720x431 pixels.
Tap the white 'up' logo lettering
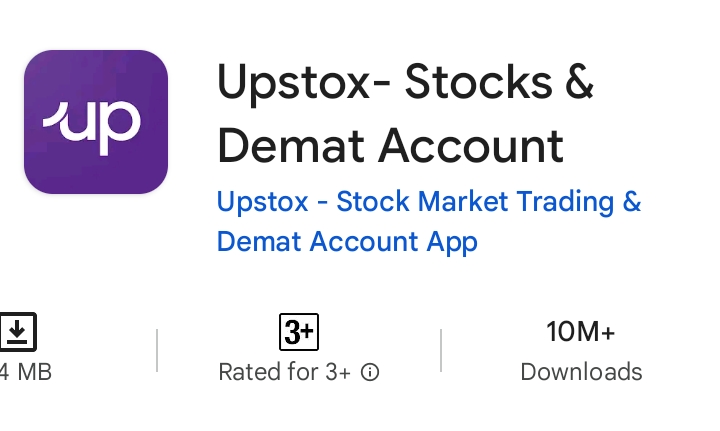click(92, 127)
